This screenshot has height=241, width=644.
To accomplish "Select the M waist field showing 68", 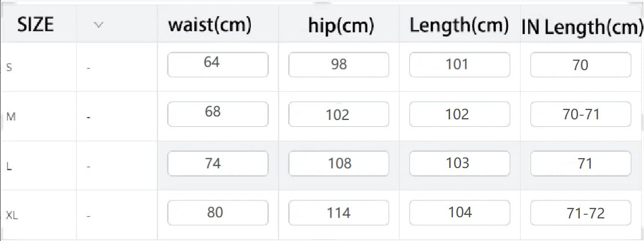I will click(218, 114).
